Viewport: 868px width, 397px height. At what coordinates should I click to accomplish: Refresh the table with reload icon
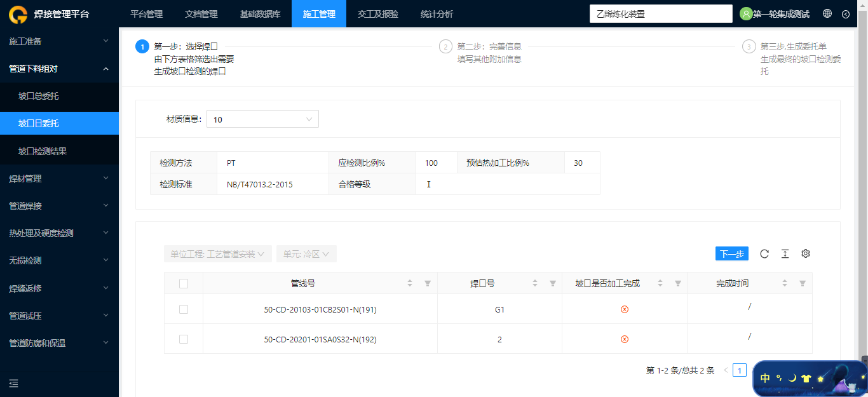click(x=764, y=253)
